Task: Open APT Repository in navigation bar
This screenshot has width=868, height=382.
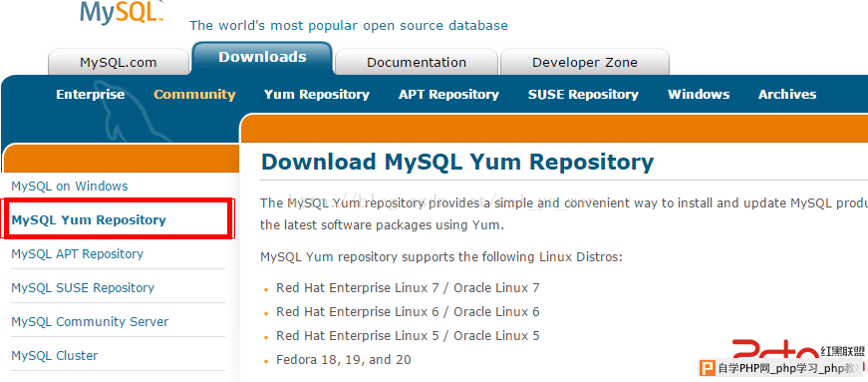Action: click(448, 94)
